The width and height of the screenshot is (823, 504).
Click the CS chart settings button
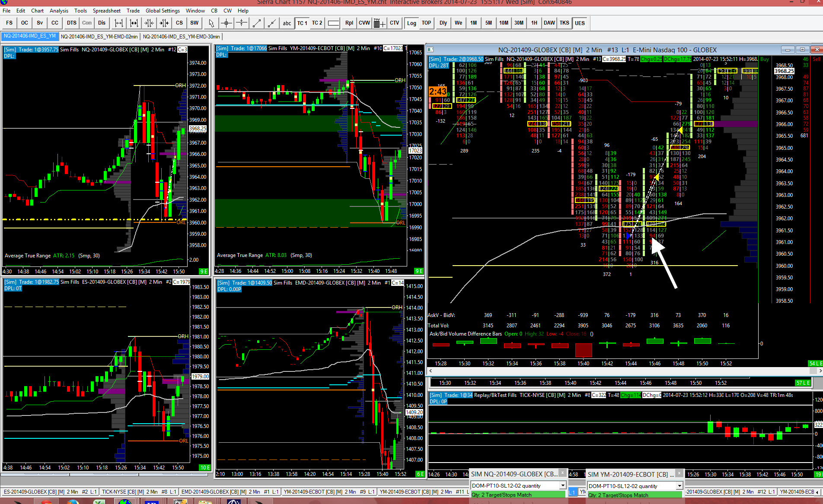point(179,23)
